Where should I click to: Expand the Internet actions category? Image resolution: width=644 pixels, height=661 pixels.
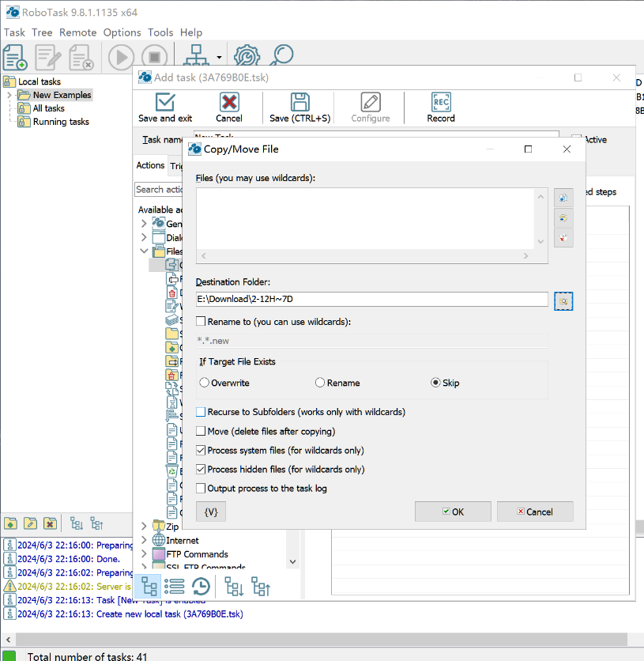point(144,540)
